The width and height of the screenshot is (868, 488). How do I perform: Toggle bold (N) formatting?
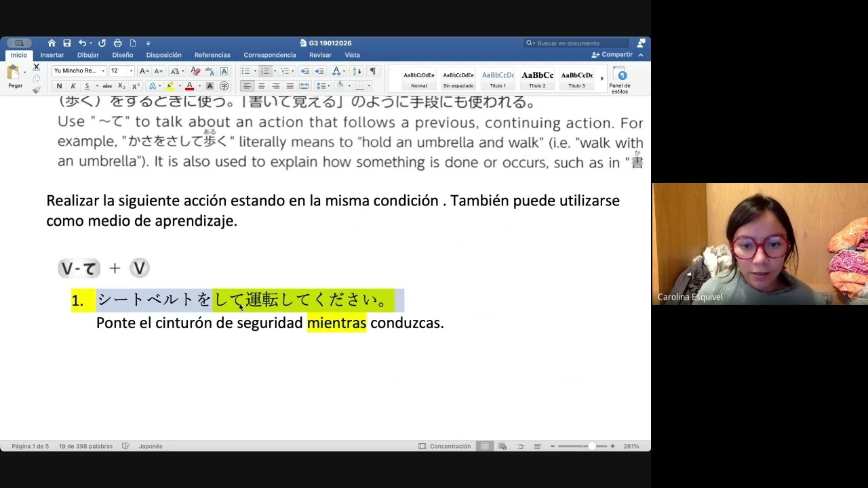click(59, 86)
